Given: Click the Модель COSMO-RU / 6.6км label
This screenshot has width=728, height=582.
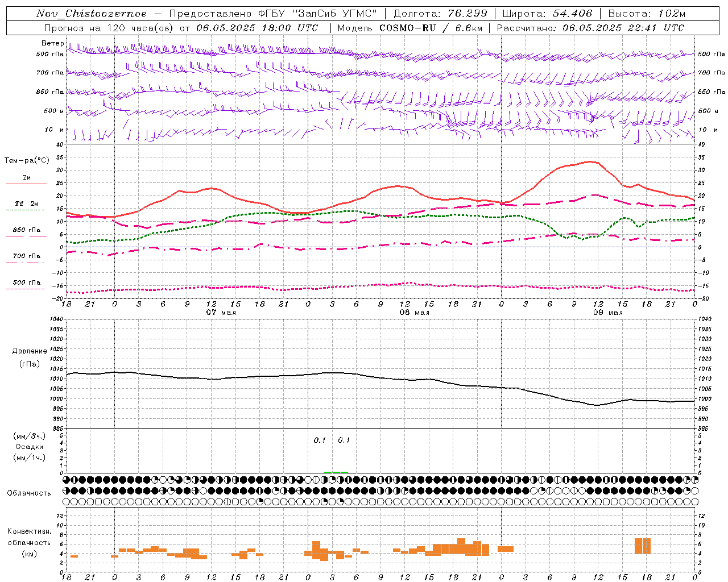Looking at the screenshot, I should pyautogui.click(x=410, y=28).
